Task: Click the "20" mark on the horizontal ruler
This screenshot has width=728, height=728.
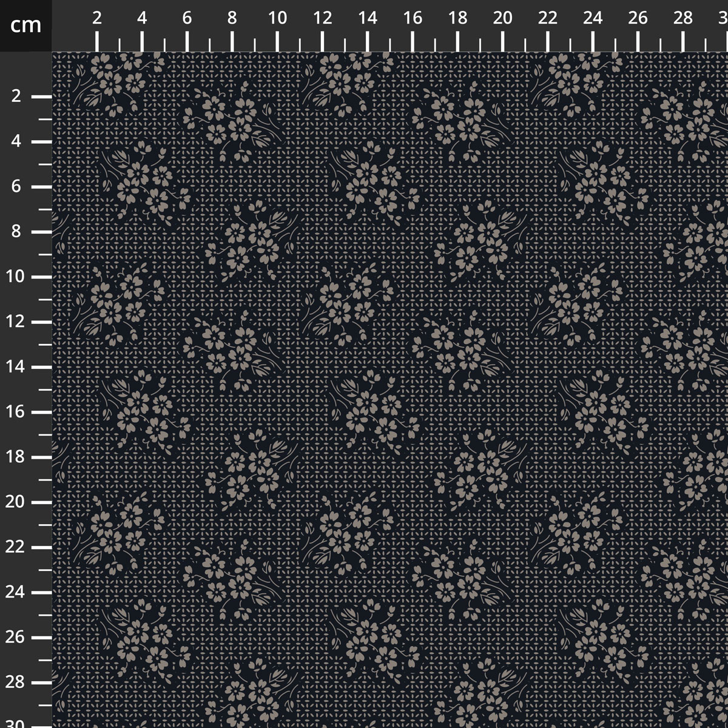Action: (503, 18)
